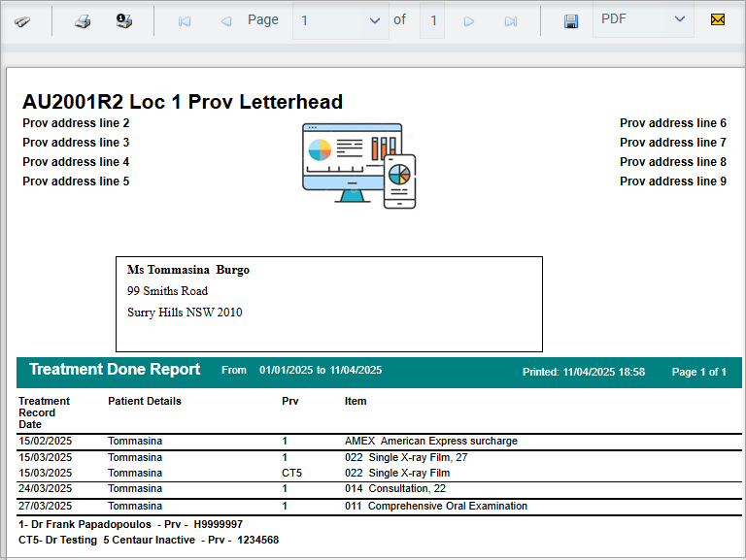Click the 'Item' column header

[356, 401]
